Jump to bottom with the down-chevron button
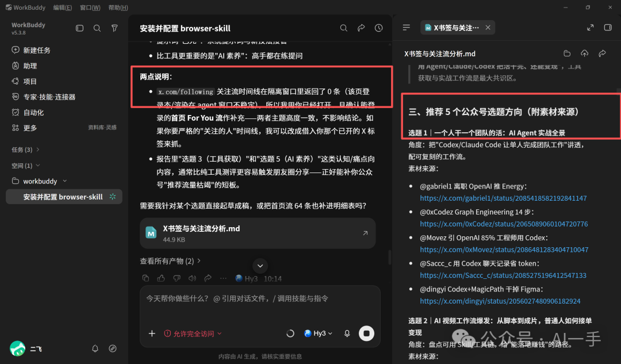The image size is (621, 364). tap(260, 266)
